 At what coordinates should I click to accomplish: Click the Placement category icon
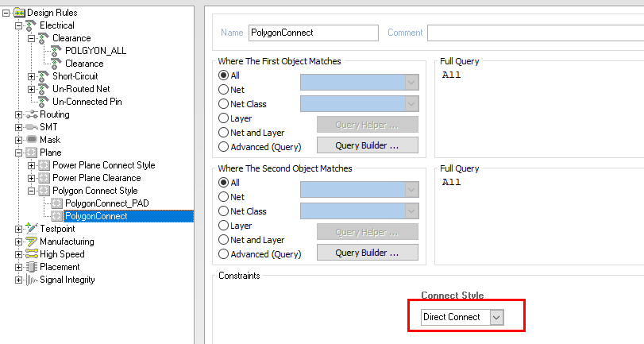(31, 267)
